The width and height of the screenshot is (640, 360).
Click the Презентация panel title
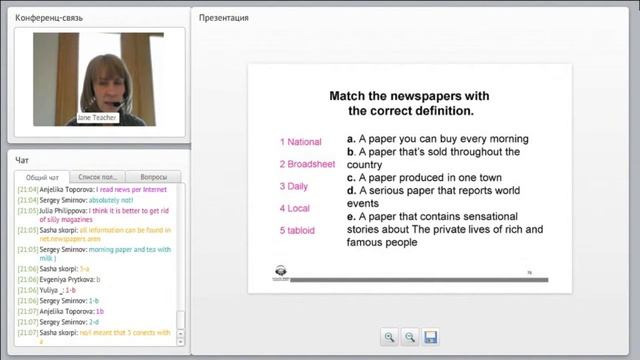(x=224, y=18)
